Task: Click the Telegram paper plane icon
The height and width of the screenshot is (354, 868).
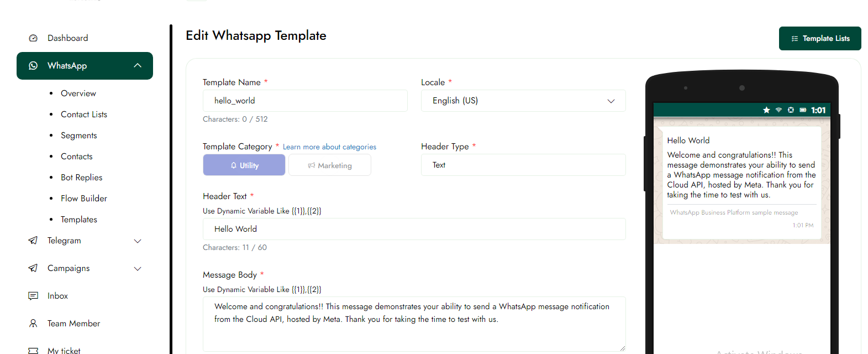Action: [33, 241]
